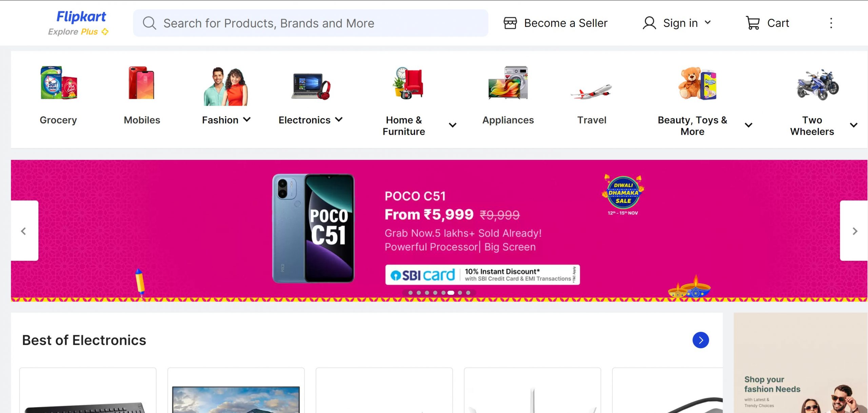Click the Flipkart logo

click(81, 17)
